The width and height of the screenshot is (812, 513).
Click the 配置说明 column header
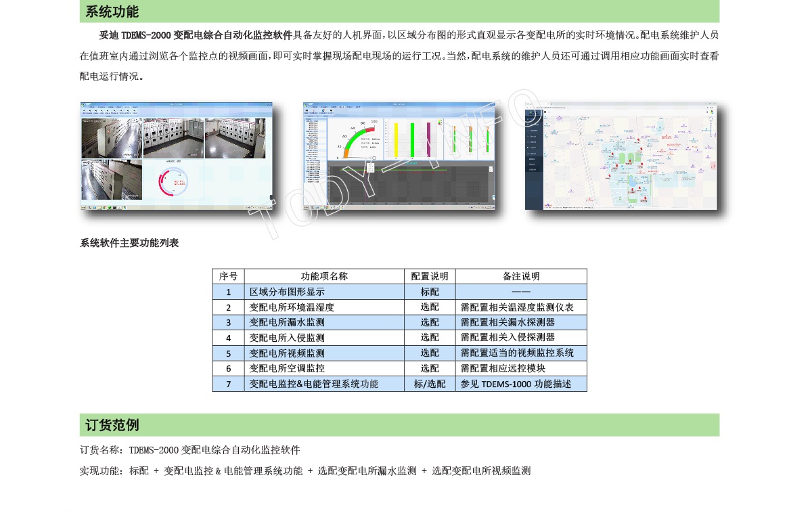(430, 276)
